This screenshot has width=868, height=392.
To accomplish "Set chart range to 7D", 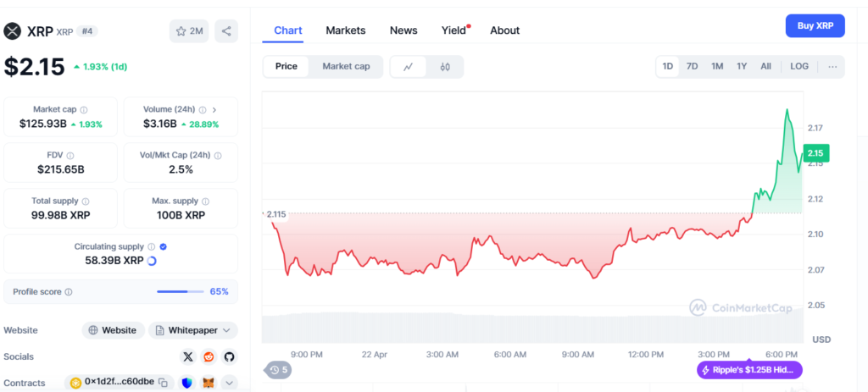I will click(692, 66).
